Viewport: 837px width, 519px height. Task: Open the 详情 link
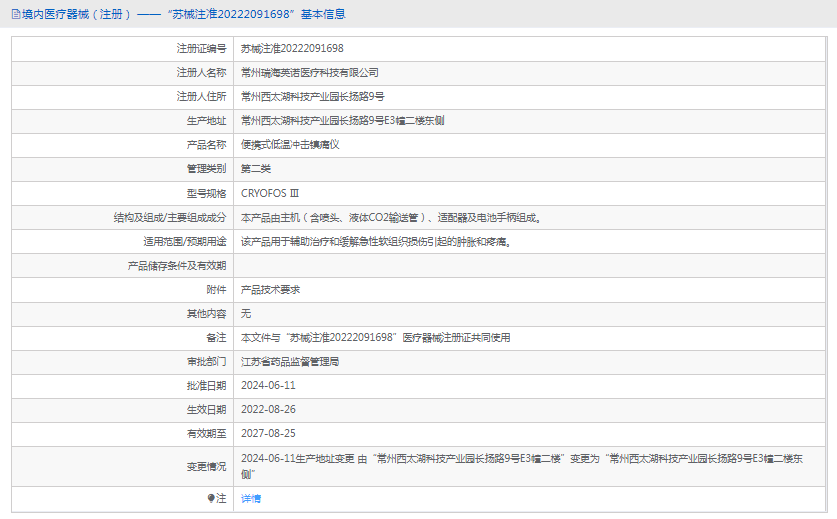click(251, 499)
